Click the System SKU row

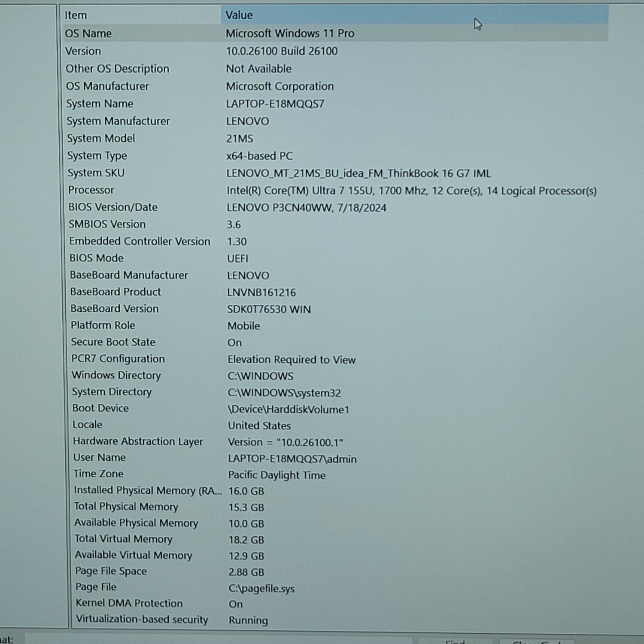coord(96,173)
